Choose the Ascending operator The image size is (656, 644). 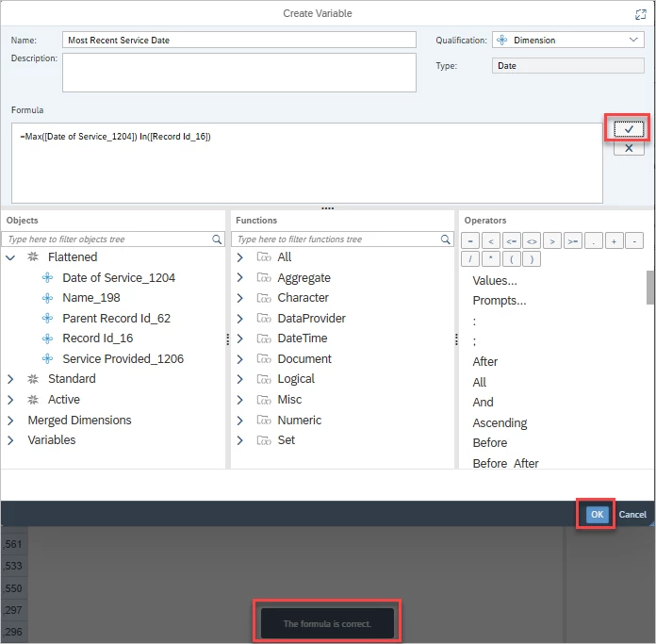(500, 422)
